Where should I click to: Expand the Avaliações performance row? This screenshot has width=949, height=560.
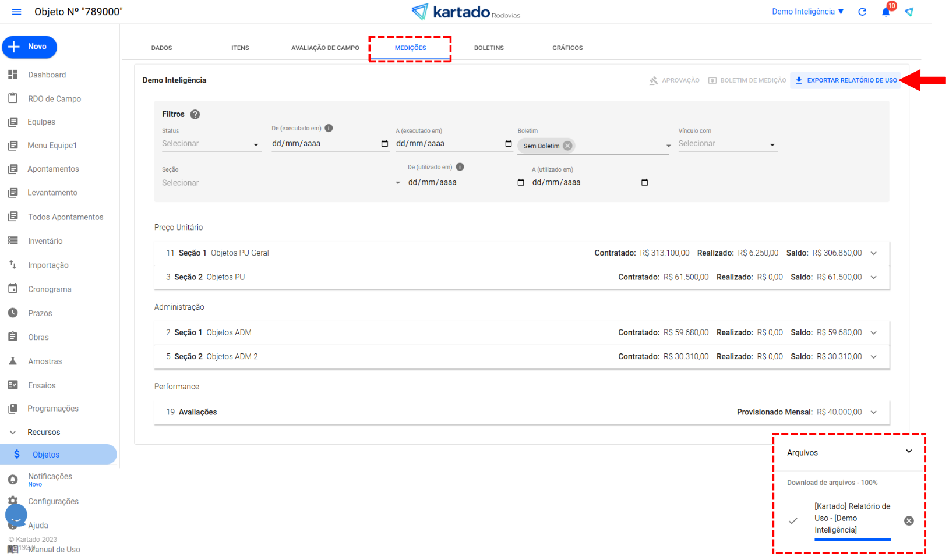(x=873, y=412)
